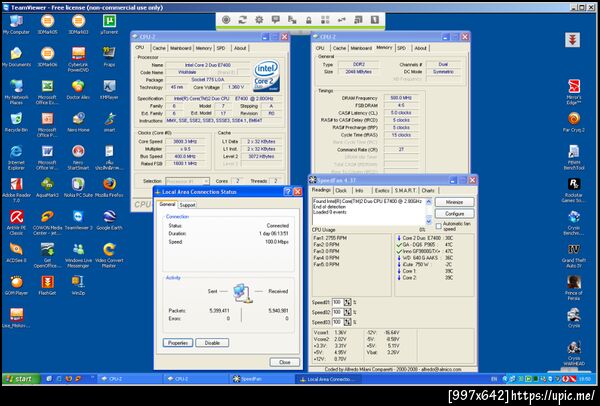Switch to Support tab in Connection Status
Screen dimensions: 600x406
coord(188,205)
